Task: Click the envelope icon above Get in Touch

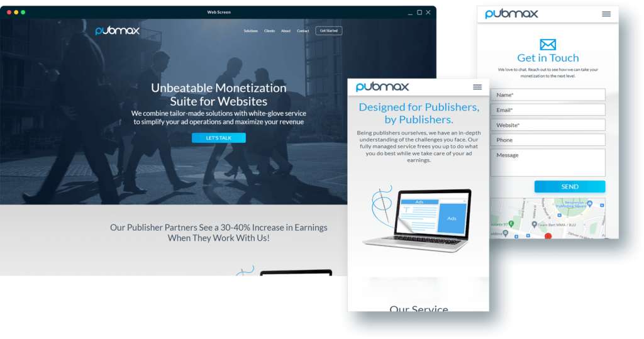Action: (548, 45)
